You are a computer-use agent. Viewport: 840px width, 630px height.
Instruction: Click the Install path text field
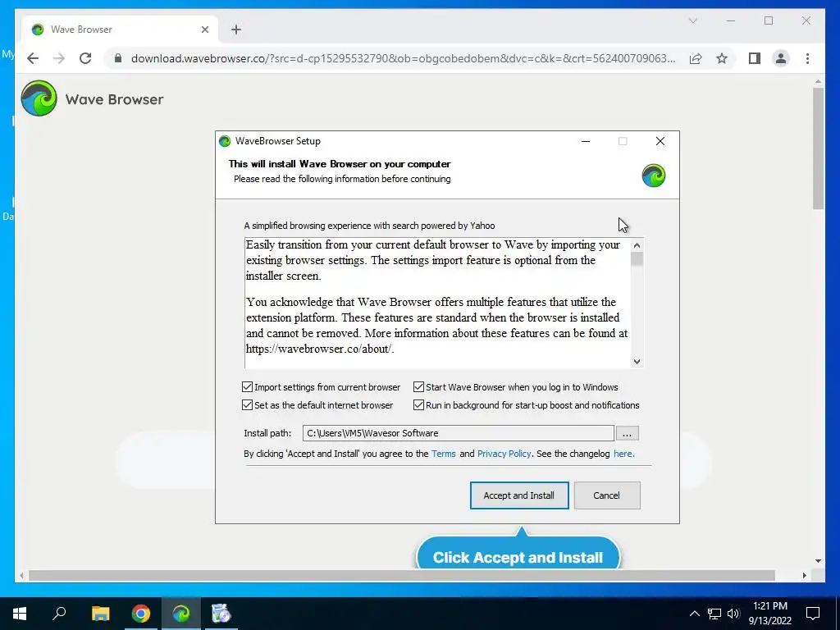coord(458,433)
